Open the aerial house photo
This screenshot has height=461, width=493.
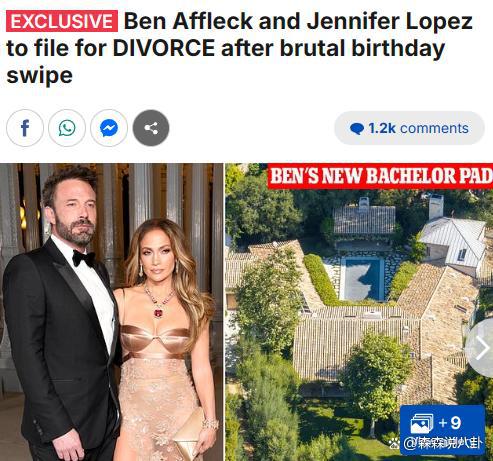[x=359, y=312]
